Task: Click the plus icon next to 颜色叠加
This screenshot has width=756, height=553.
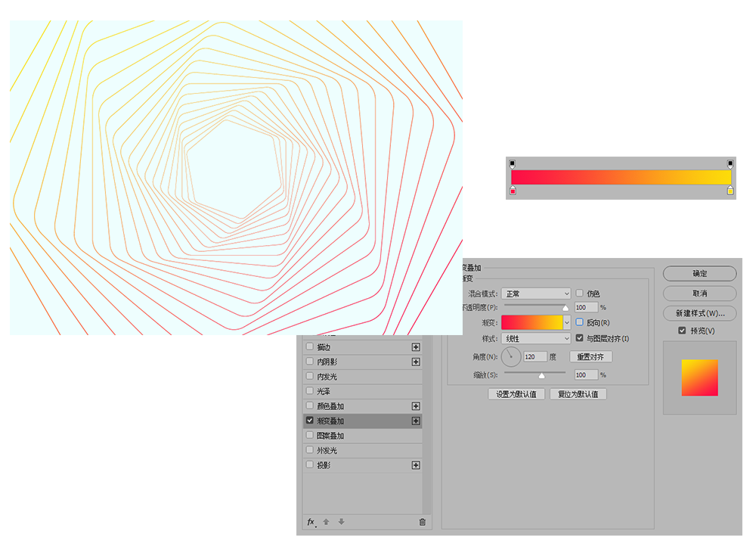Action: 416,406
